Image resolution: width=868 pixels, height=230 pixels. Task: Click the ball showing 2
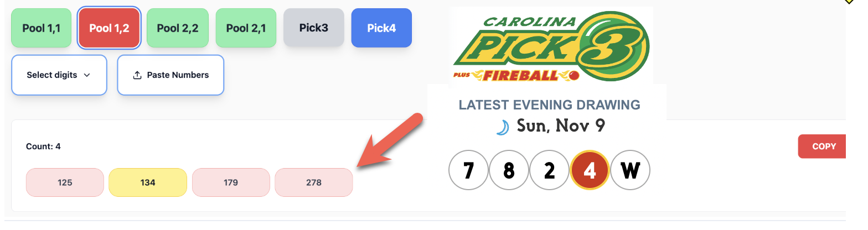click(549, 170)
